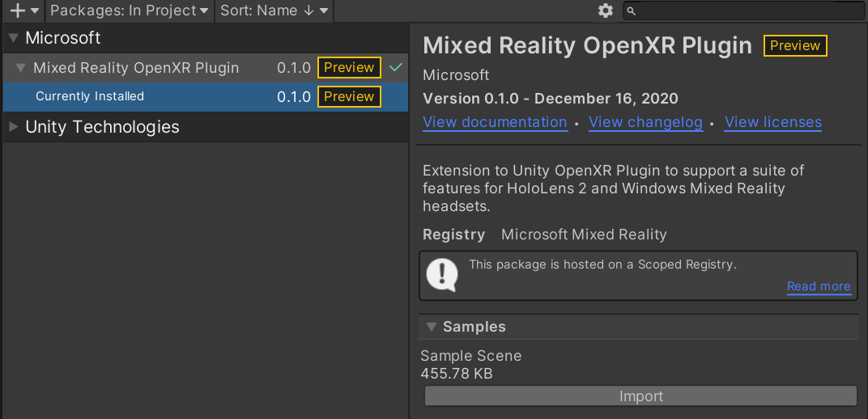Focus the package search field

pyautogui.click(x=744, y=11)
